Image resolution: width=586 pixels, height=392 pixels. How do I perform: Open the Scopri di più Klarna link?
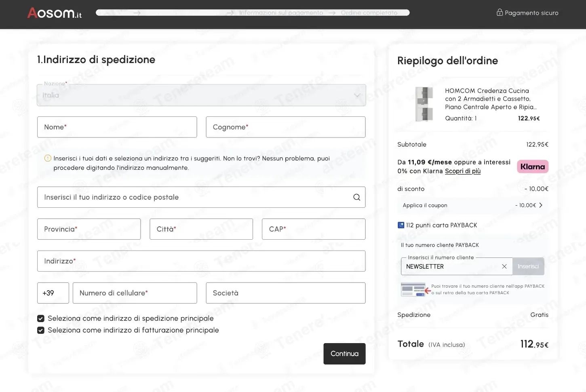point(463,171)
